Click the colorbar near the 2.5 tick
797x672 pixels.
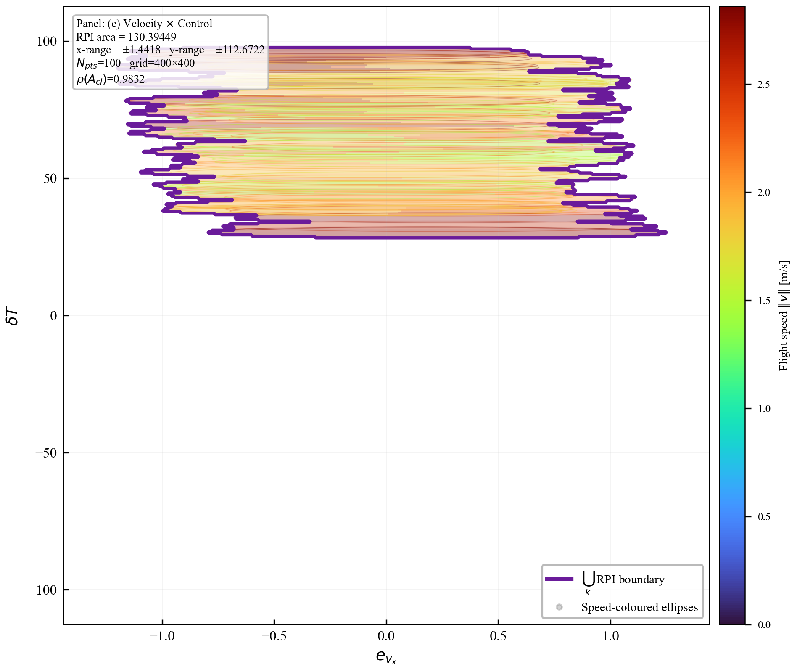(x=732, y=85)
